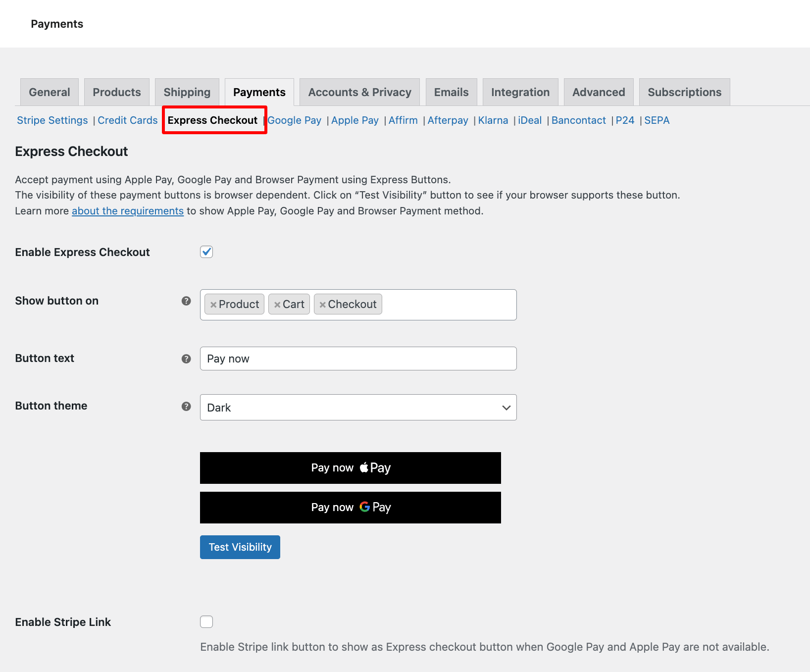Click help icon next to Show button on
Viewport: 810px width, 672px height.
click(x=186, y=301)
